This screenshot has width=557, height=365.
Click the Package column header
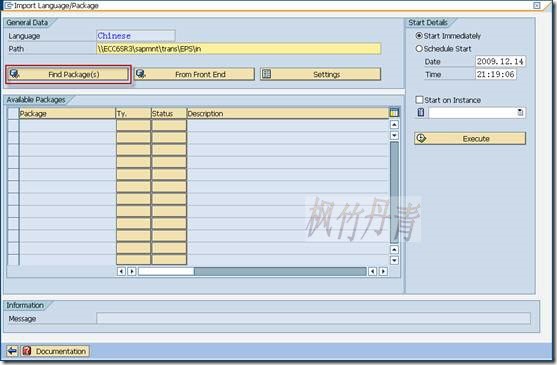tap(67, 114)
